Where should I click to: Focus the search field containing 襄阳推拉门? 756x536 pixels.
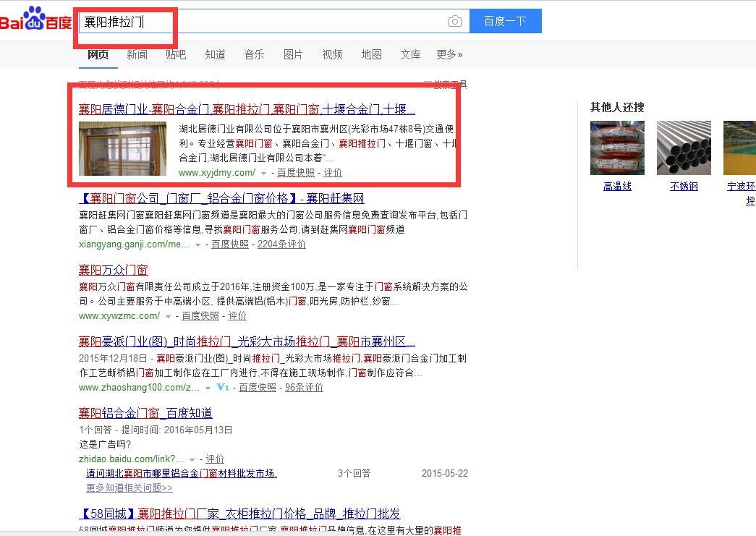(x=274, y=21)
